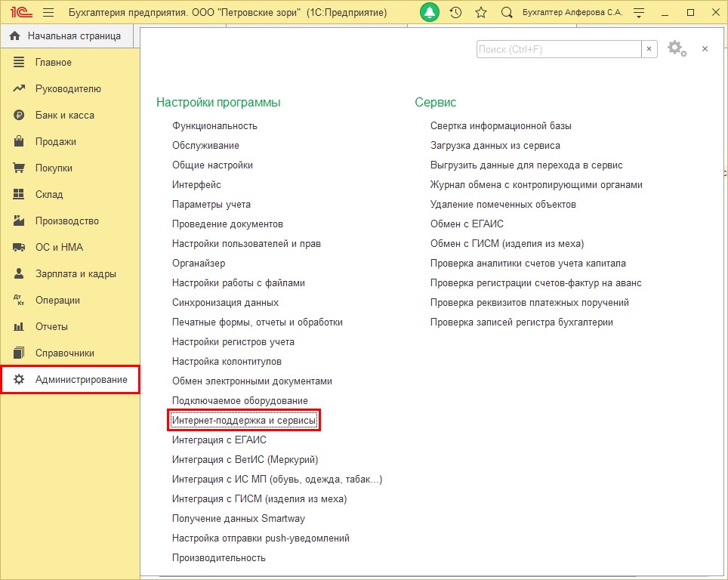Open Синхронизация данных link
This screenshot has height=580, width=728.
coord(225,302)
